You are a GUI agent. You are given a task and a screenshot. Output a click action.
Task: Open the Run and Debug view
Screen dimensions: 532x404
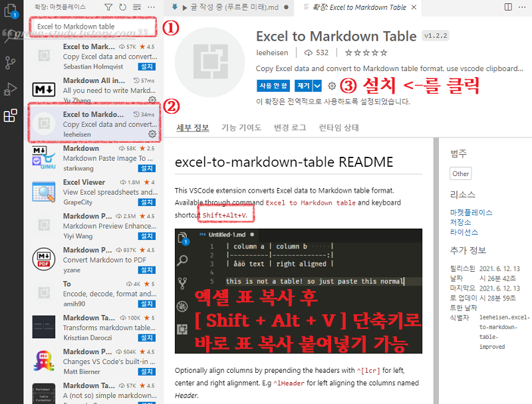10,89
